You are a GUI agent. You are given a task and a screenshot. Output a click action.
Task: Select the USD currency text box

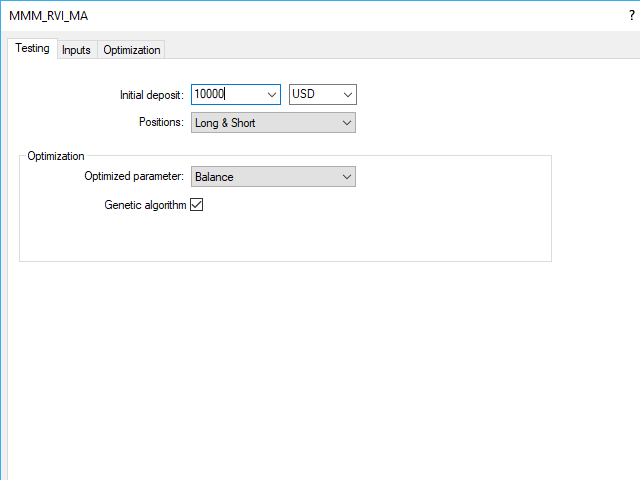[x=313, y=94]
